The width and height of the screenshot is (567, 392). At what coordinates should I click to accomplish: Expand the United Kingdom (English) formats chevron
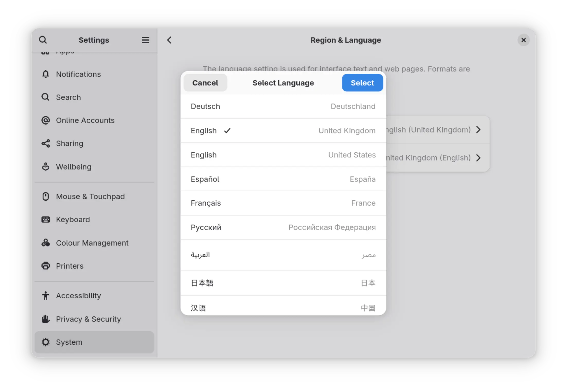click(478, 158)
